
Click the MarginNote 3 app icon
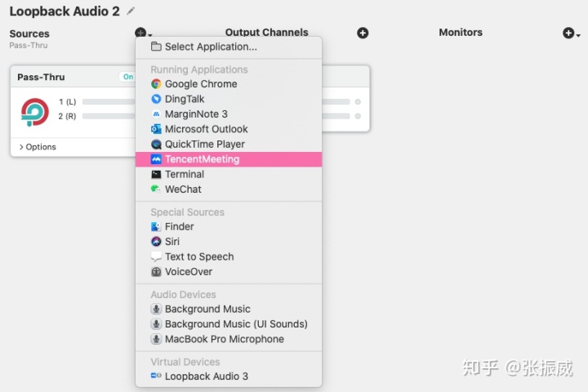coord(156,114)
